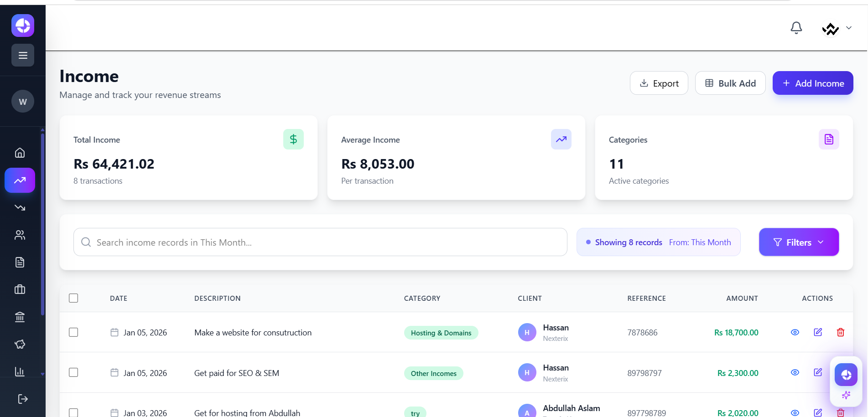The width and height of the screenshot is (868, 417).
Task: Click the Add Income button
Action: (813, 83)
